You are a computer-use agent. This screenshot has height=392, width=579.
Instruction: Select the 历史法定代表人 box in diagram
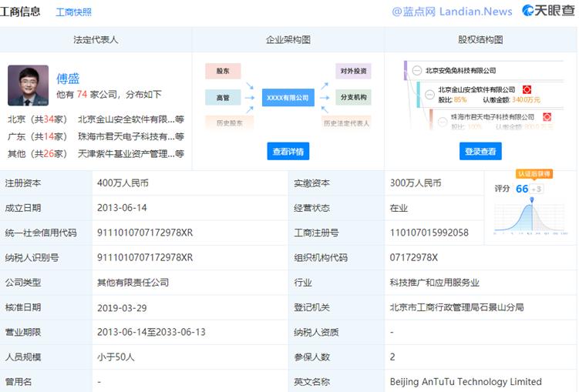pyautogui.click(x=346, y=123)
